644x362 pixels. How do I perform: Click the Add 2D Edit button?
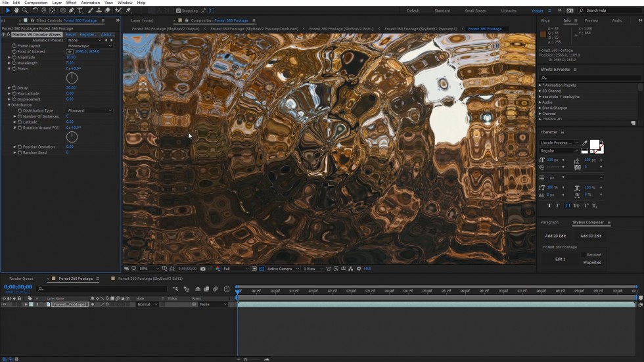tap(555, 236)
